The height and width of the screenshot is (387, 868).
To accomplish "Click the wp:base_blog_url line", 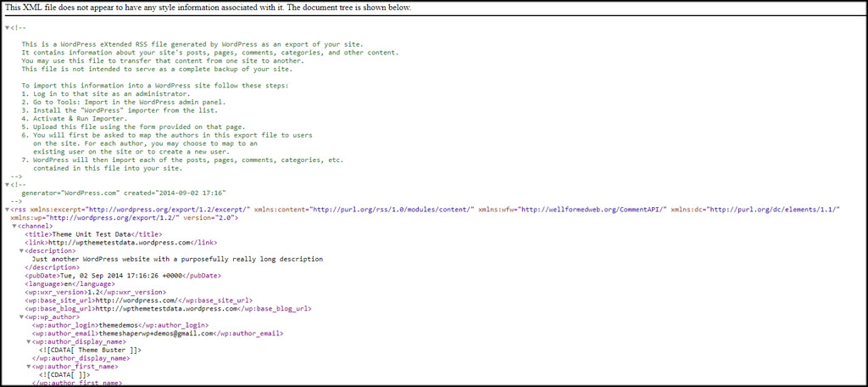I will click(168, 309).
